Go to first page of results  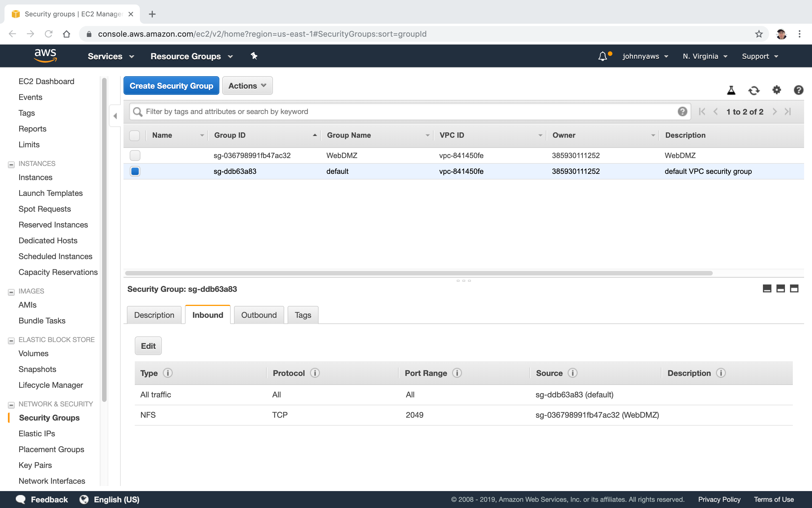pos(702,111)
